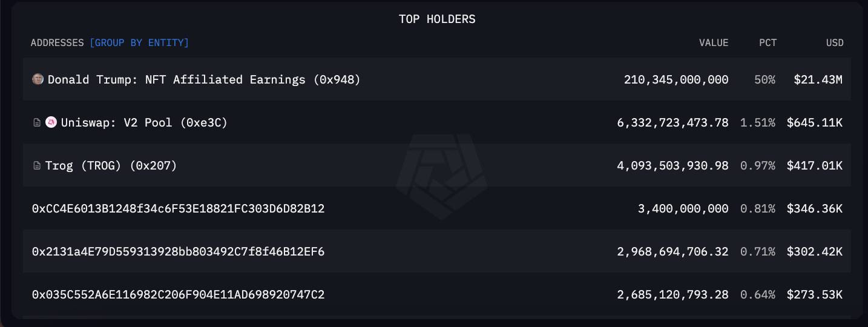Open address starting with 0x2131a4E7

tap(178, 251)
